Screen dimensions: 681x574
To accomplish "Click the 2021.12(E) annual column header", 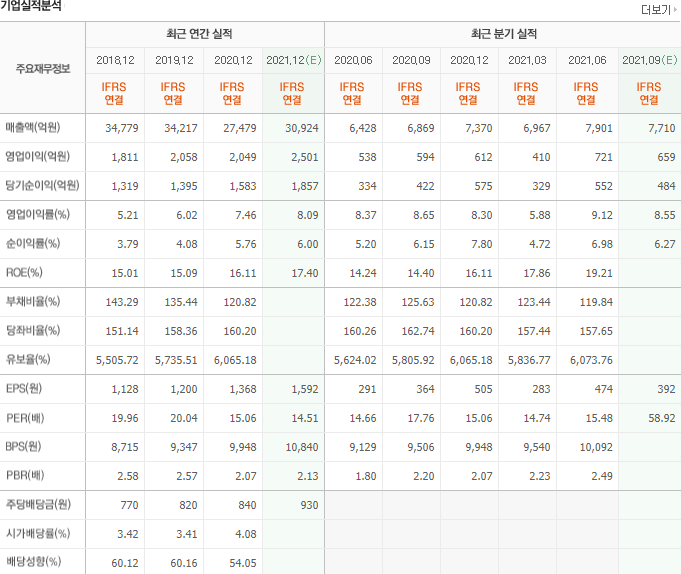I will pyautogui.click(x=294, y=60).
